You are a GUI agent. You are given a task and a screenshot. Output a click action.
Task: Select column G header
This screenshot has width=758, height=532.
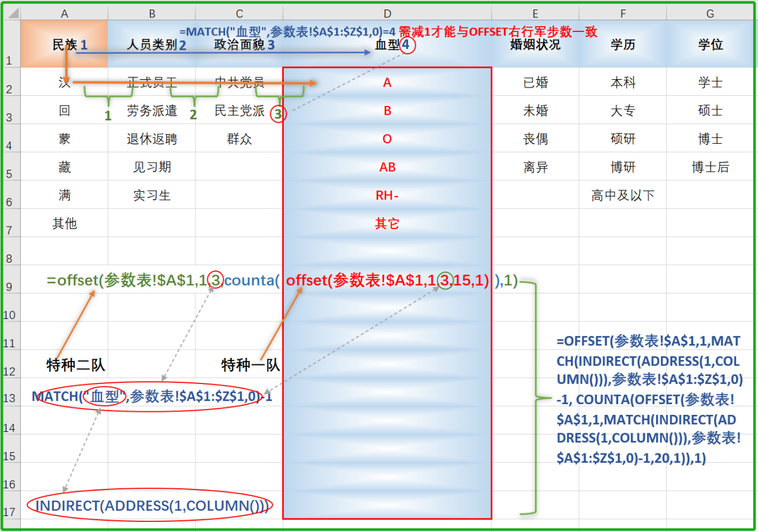click(710, 14)
